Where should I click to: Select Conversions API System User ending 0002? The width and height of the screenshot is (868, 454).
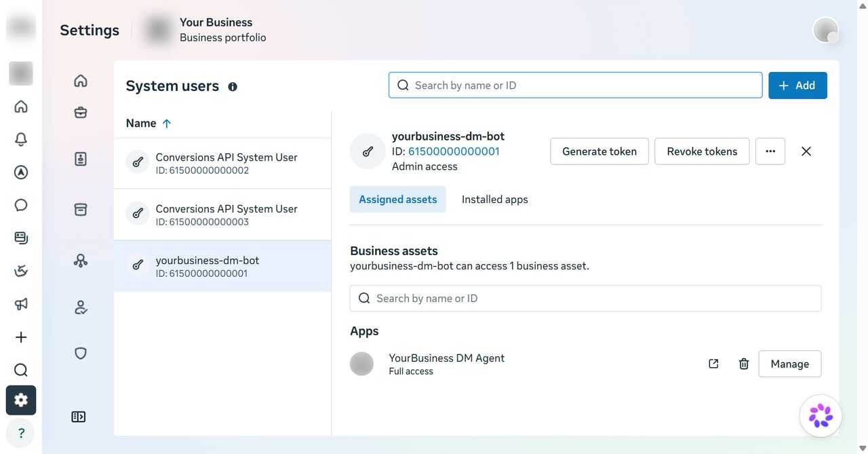222,163
